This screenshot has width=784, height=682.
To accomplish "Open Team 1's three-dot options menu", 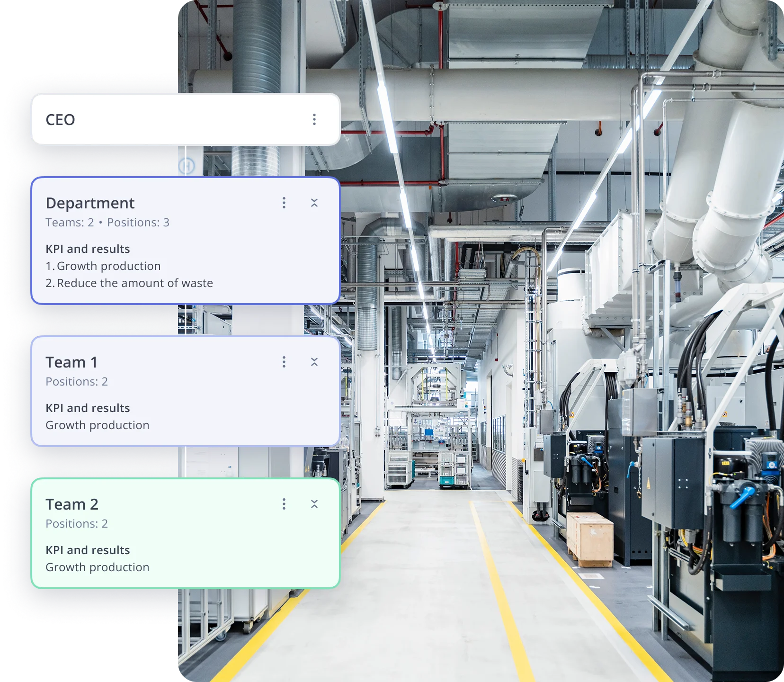I will pyautogui.click(x=284, y=362).
